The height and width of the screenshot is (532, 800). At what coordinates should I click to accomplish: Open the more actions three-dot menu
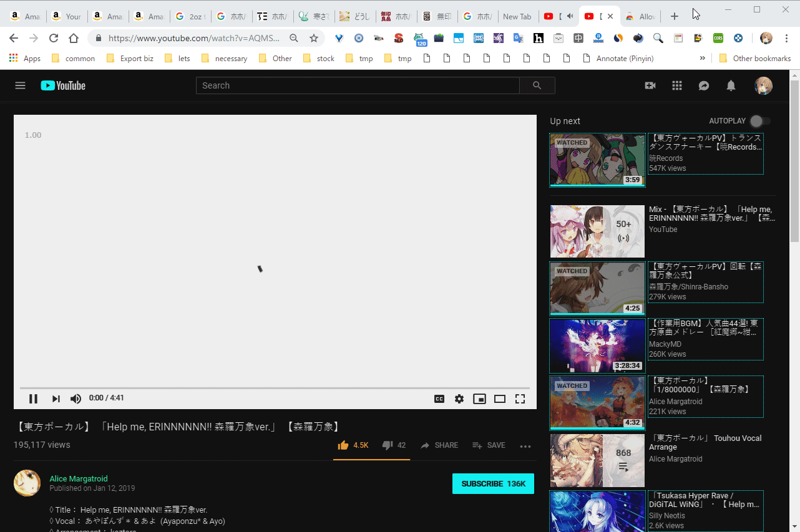click(525, 446)
